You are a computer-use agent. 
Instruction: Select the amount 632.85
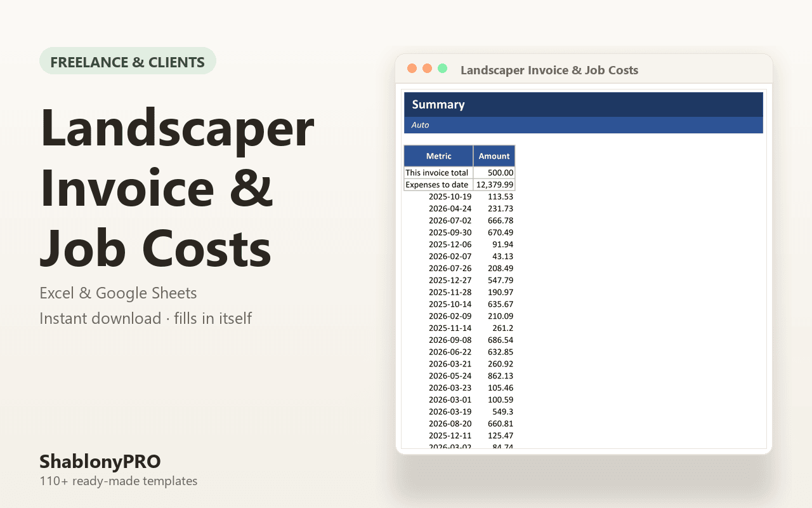click(500, 352)
